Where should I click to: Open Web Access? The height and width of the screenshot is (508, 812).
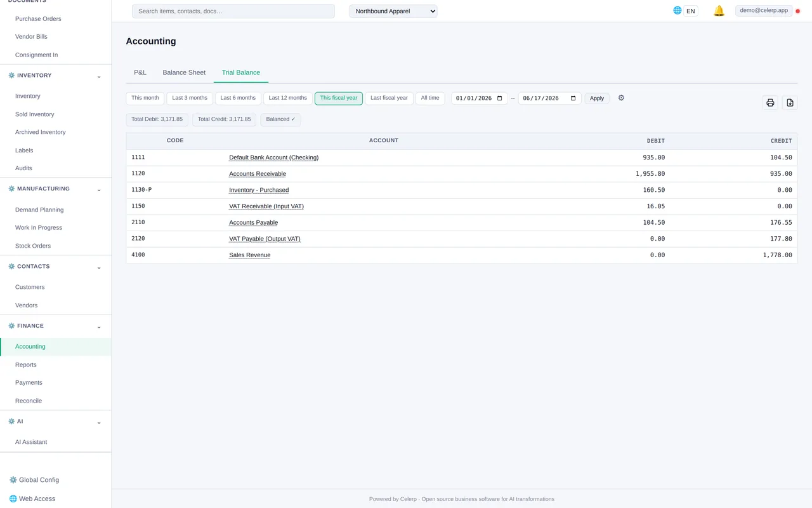point(32,498)
